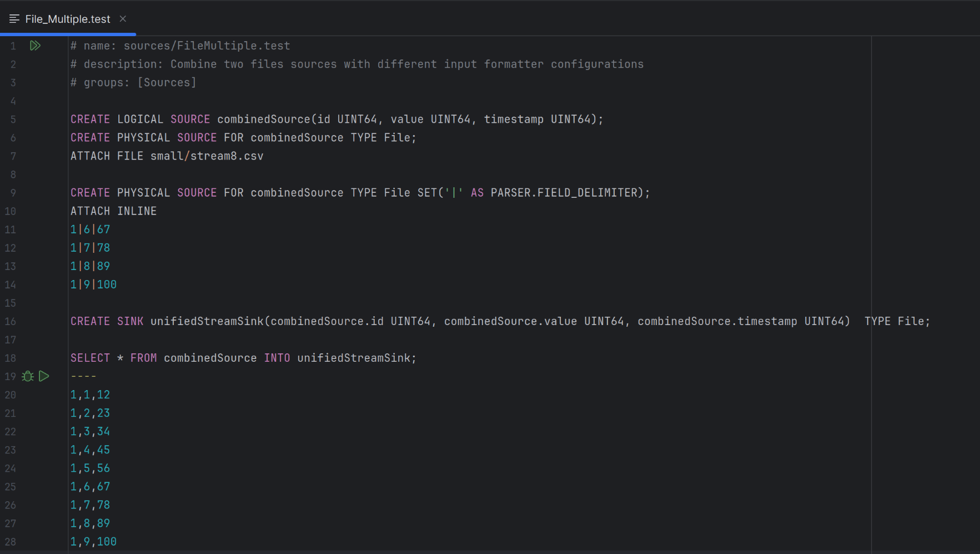Click the ATTACH INLINE line
Image resolution: width=980 pixels, height=554 pixels.
(113, 211)
